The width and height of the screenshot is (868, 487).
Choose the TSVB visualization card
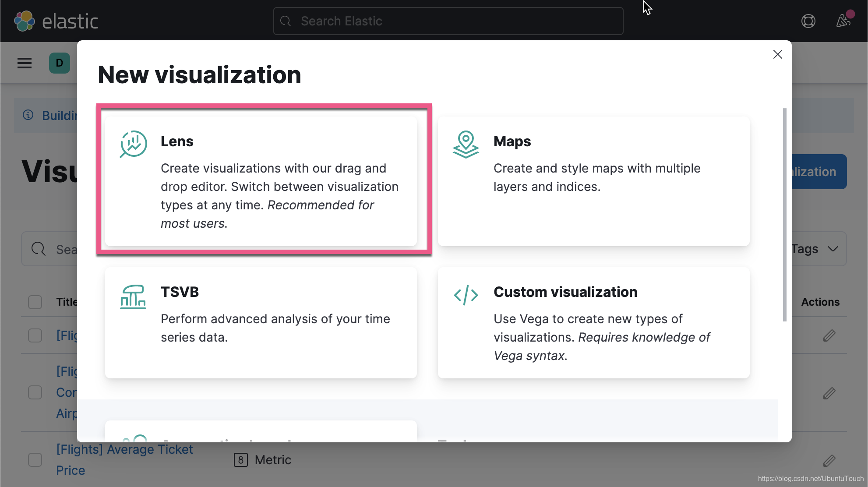point(261,322)
